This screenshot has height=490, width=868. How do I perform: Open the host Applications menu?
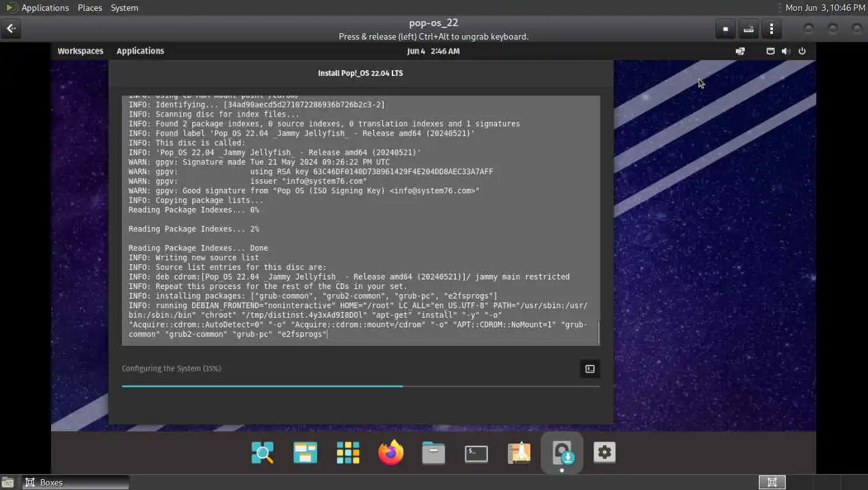coord(45,8)
